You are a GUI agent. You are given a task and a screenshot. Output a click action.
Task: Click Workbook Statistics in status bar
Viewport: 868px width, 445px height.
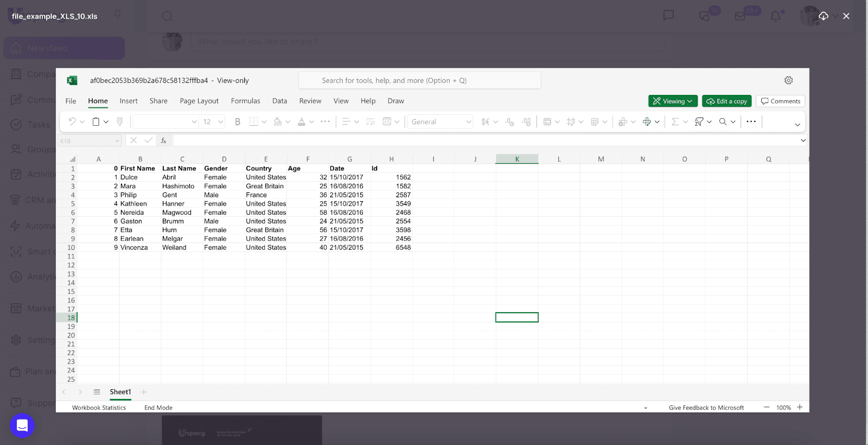click(x=99, y=408)
